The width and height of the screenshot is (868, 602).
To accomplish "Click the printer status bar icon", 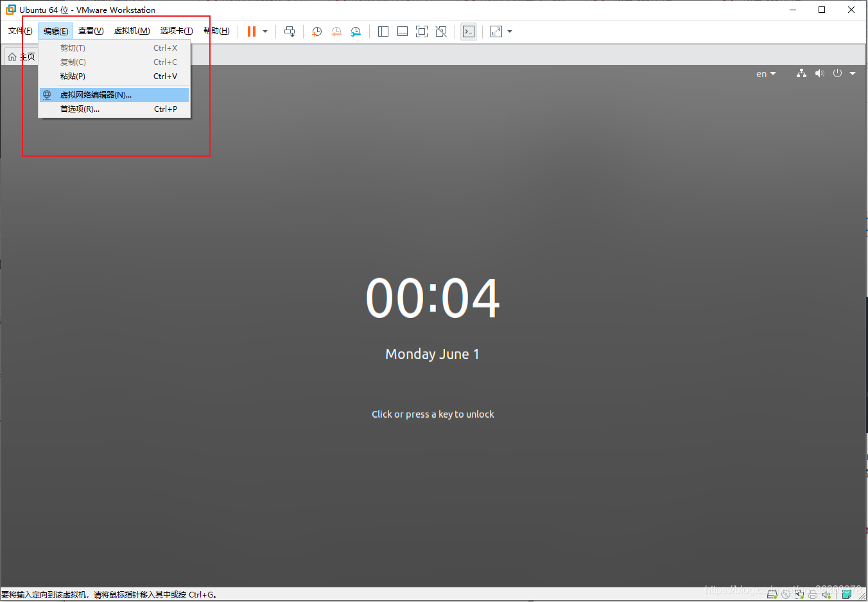I will coord(813,595).
